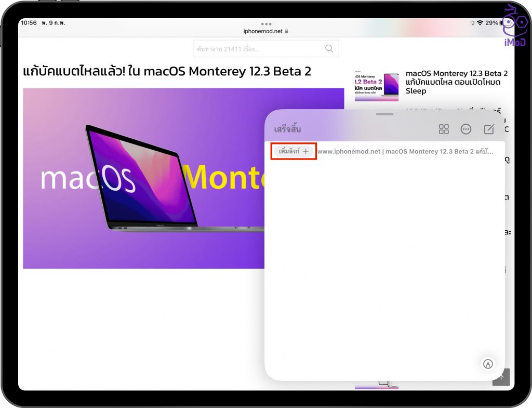
Task: Tap the เพิ่มลิงก์ add link button
Action: (x=294, y=151)
